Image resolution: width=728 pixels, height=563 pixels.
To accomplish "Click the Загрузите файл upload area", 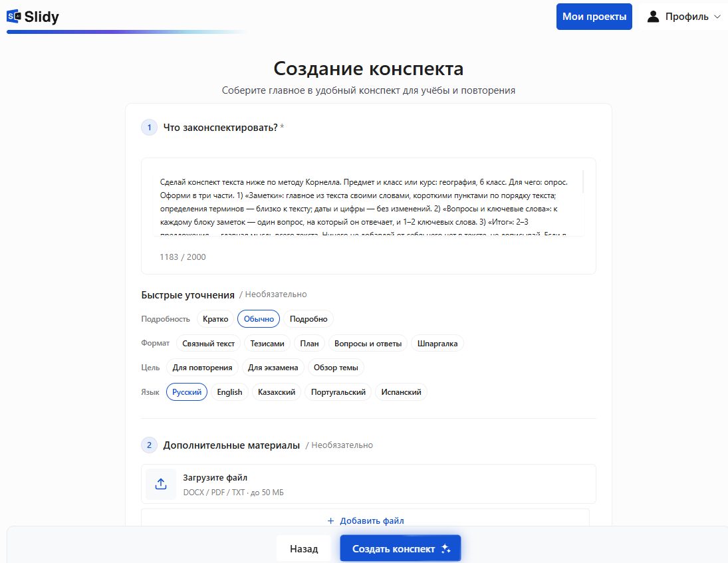I will point(368,484).
